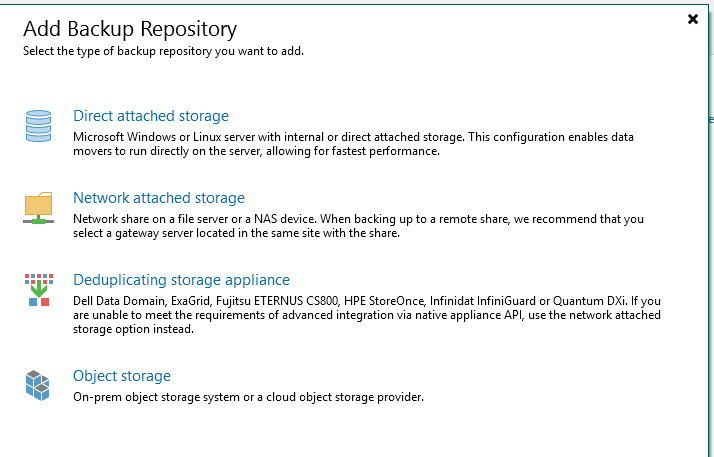The width and height of the screenshot is (714, 457).
Task: Click the 'On-prem object storage system' description
Action: pyautogui.click(x=248, y=397)
